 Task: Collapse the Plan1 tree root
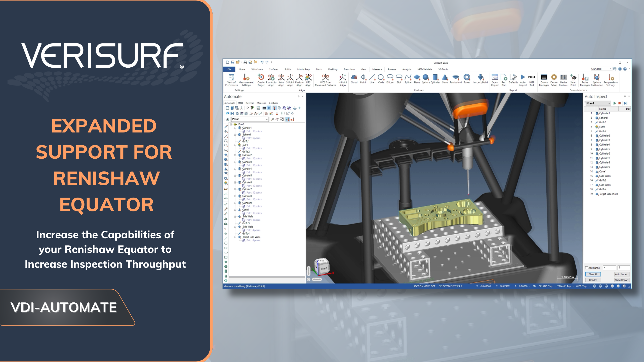click(x=231, y=124)
